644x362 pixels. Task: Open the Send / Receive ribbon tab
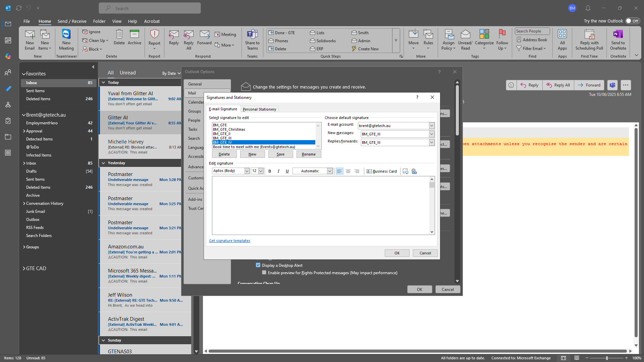(72, 21)
